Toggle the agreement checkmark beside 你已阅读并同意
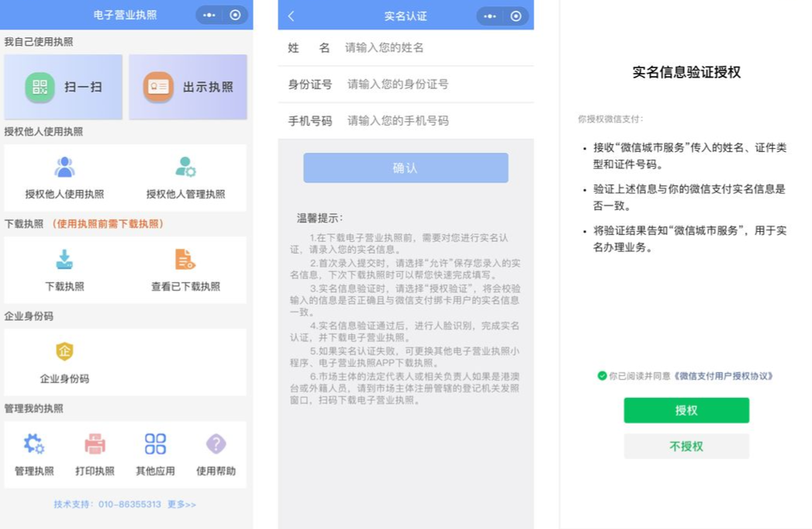812x529 pixels. 602,375
